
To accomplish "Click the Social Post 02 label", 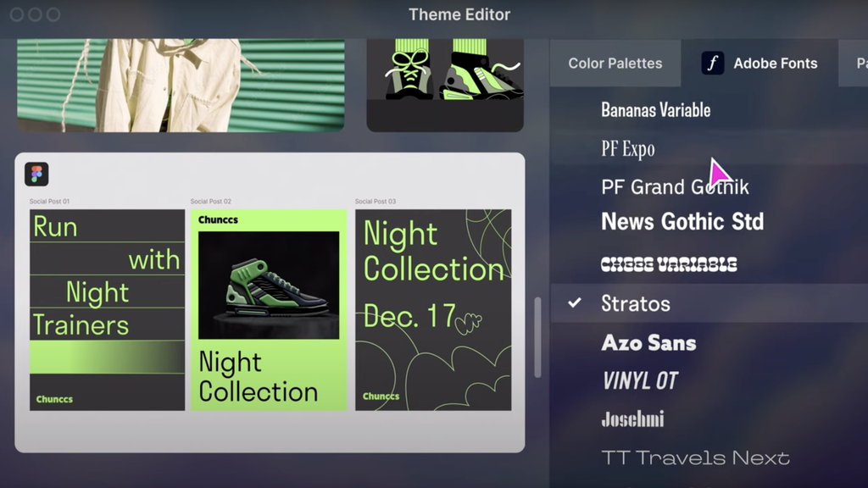I will click(x=211, y=202).
